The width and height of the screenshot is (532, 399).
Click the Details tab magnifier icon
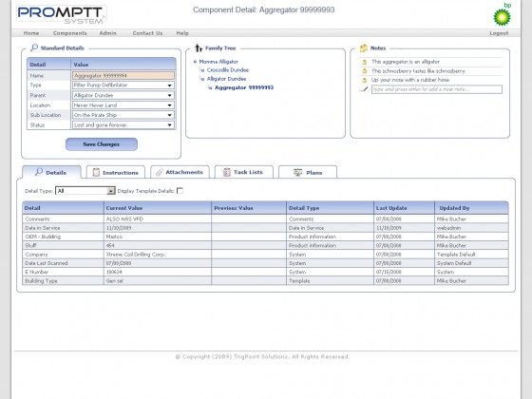click(39, 172)
